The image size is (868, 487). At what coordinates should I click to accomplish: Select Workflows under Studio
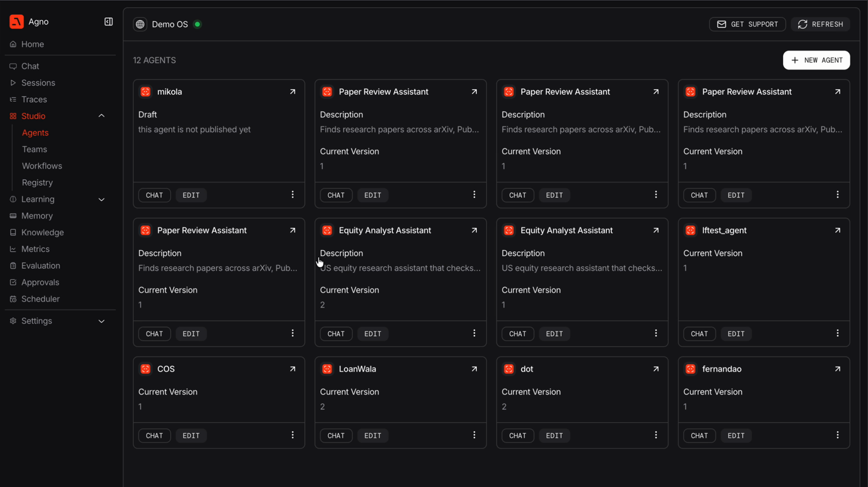42,166
